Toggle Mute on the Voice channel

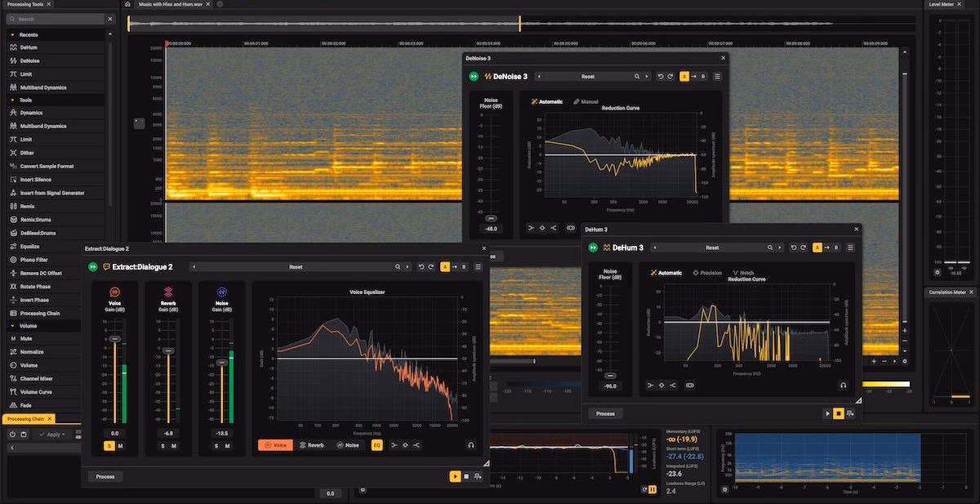(120, 445)
